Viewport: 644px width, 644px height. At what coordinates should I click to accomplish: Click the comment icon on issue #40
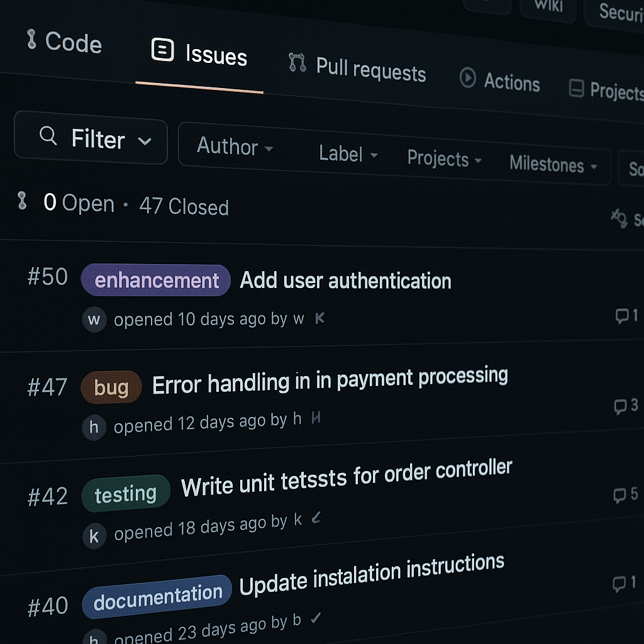pos(619,584)
